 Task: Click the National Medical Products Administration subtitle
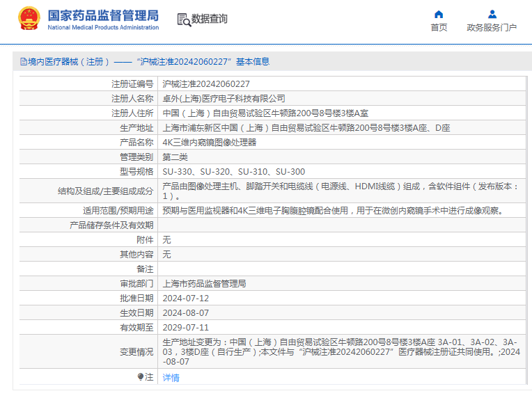[x=103, y=27]
